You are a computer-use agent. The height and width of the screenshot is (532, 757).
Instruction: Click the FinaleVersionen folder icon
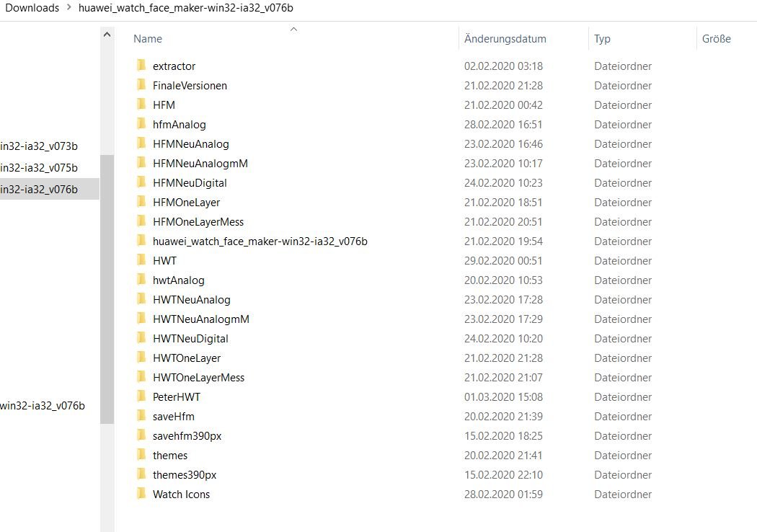click(x=141, y=84)
